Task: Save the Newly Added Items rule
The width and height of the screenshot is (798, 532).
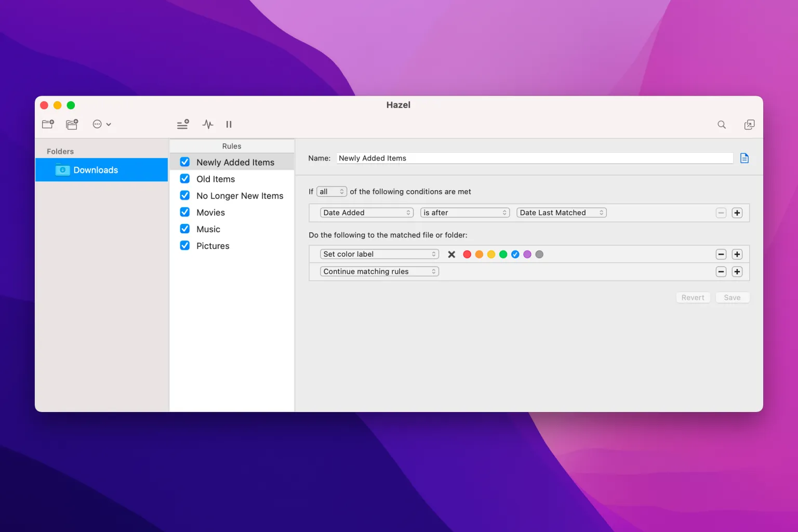Action: coord(732,297)
